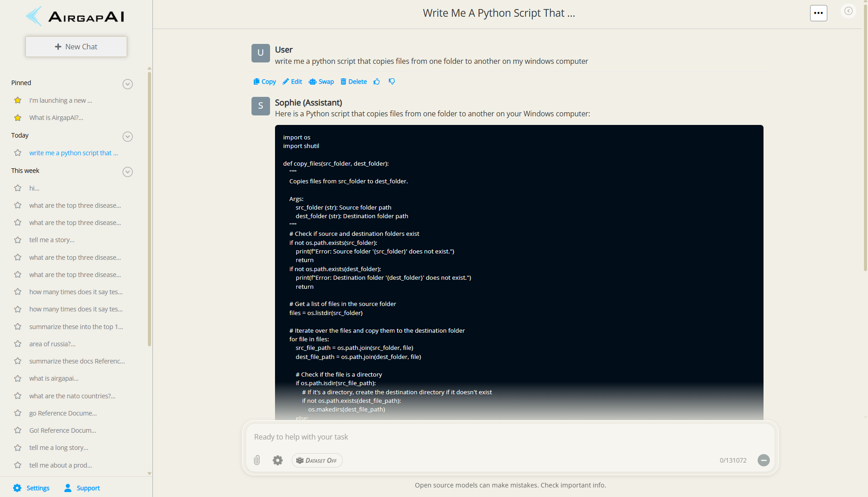This screenshot has width=868, height=497.
Task: Delete the user message
Action: [354, 82]
